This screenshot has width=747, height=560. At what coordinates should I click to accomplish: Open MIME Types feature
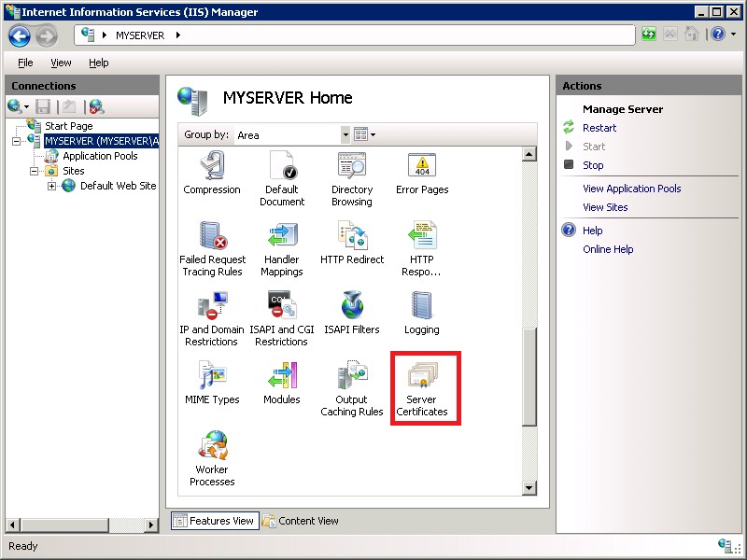(x=212, y=383)
